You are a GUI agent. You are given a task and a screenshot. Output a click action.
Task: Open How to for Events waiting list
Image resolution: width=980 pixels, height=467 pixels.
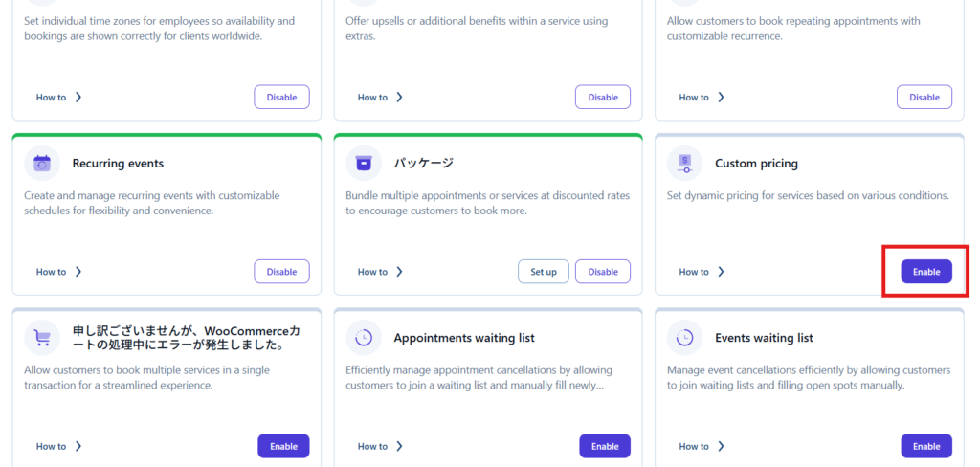[x=702, y=446]
